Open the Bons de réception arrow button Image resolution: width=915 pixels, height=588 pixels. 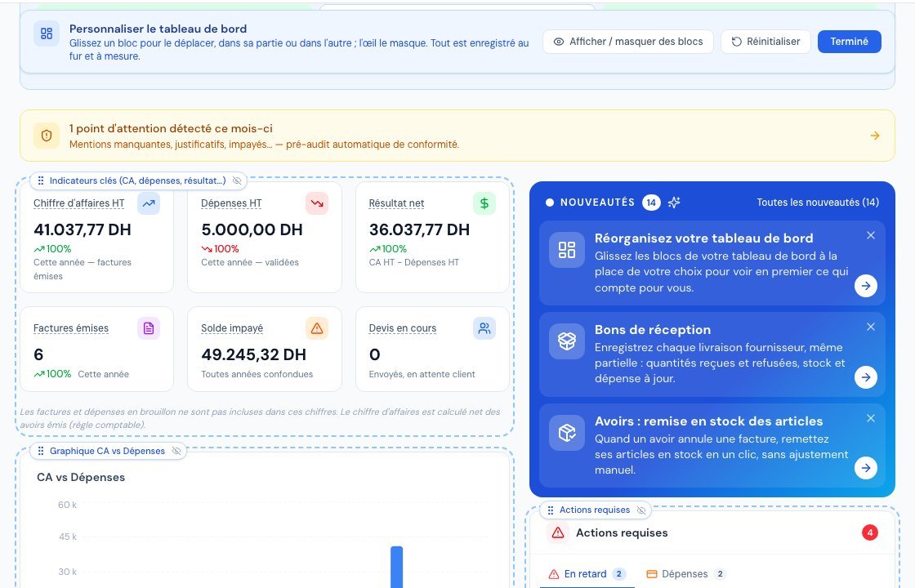(x=866, y=377)
